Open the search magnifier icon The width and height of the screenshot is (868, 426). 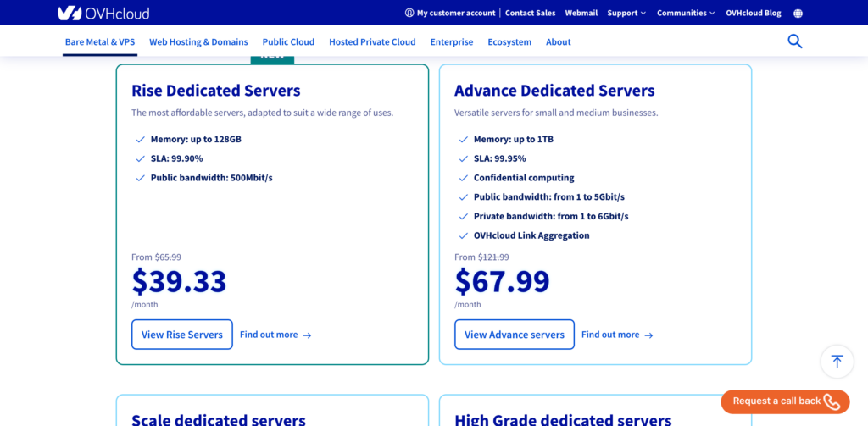794,41
